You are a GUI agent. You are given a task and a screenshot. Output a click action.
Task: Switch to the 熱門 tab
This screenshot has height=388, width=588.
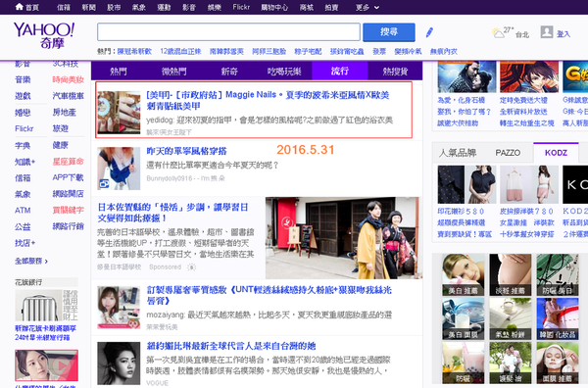coord(119,71)
